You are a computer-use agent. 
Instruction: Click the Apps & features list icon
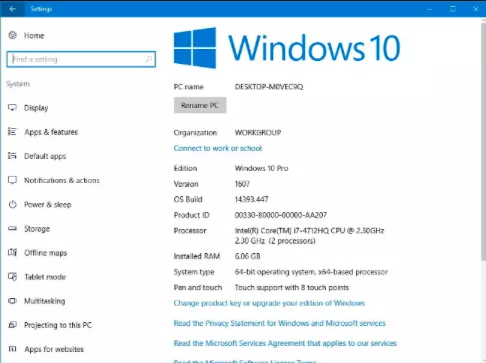click(12, 132)
